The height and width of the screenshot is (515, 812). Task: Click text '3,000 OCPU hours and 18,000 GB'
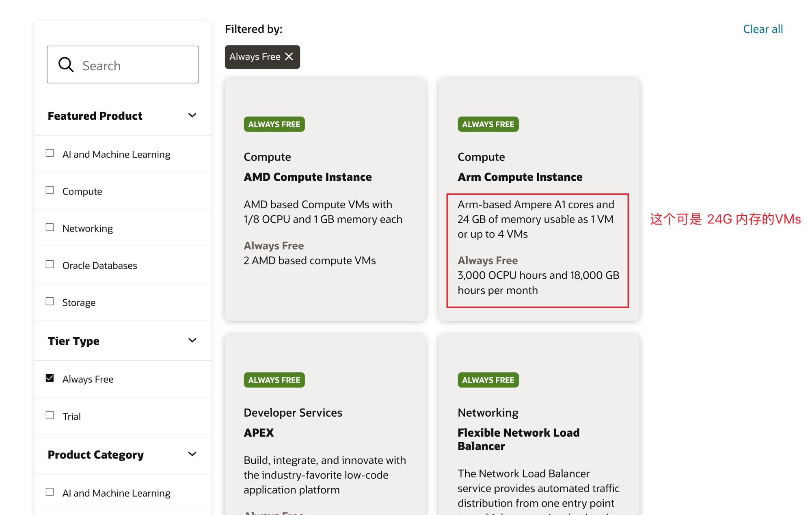538,275
